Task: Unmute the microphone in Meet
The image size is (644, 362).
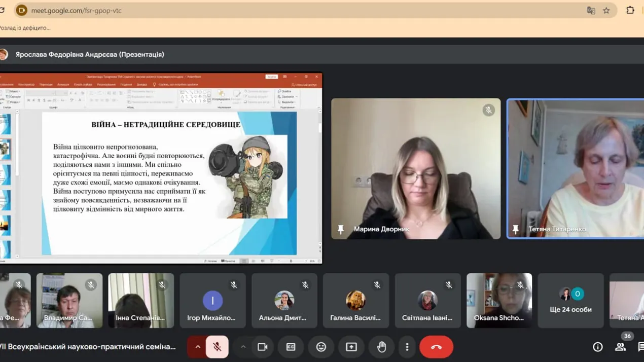Action: 217,347
